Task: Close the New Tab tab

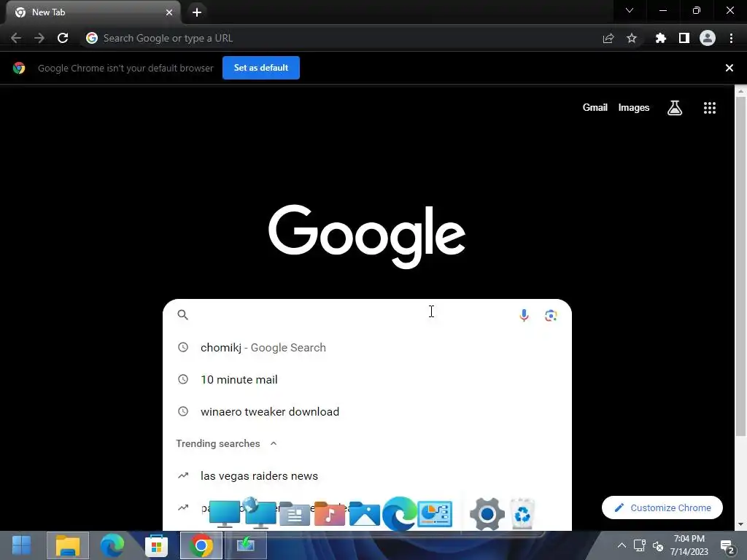Action: tap(169, 12)
